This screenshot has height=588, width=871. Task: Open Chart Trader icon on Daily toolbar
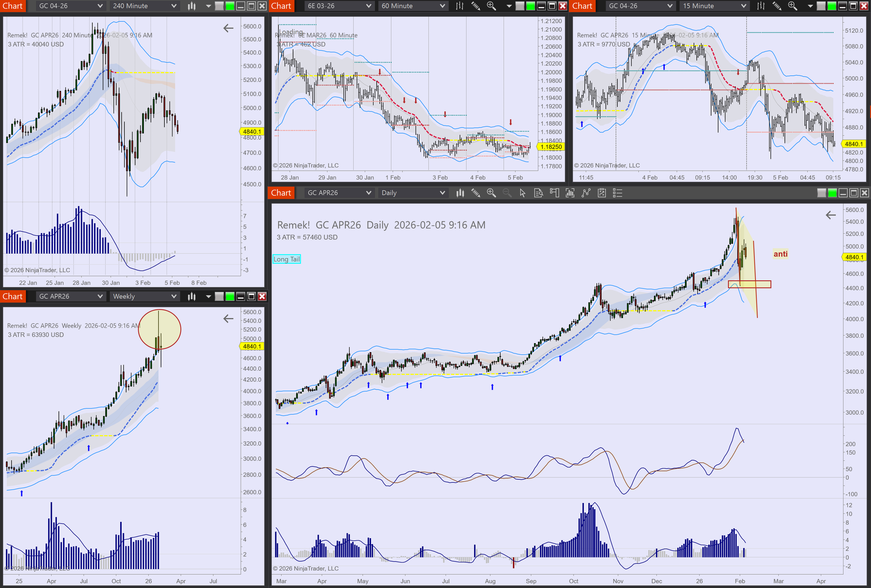tap(554, 193)
